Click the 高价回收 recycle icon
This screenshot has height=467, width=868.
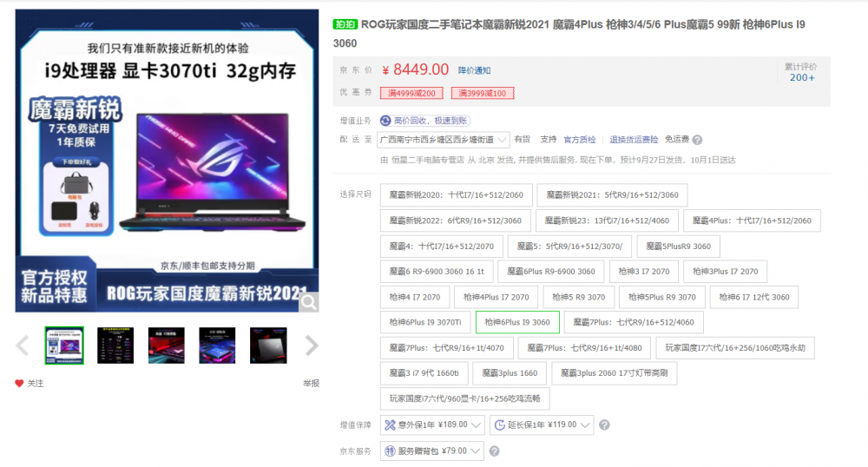tap(385, 121)
